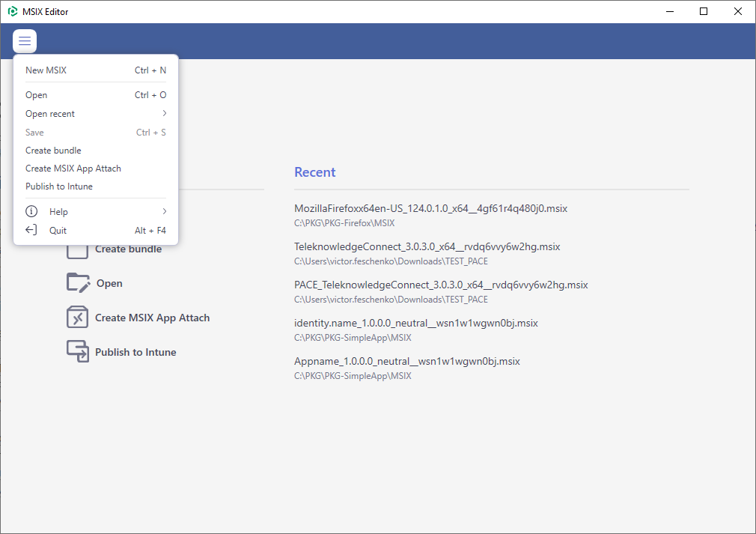Expand the Open recent submenu arrow

(x=164, y=113)
